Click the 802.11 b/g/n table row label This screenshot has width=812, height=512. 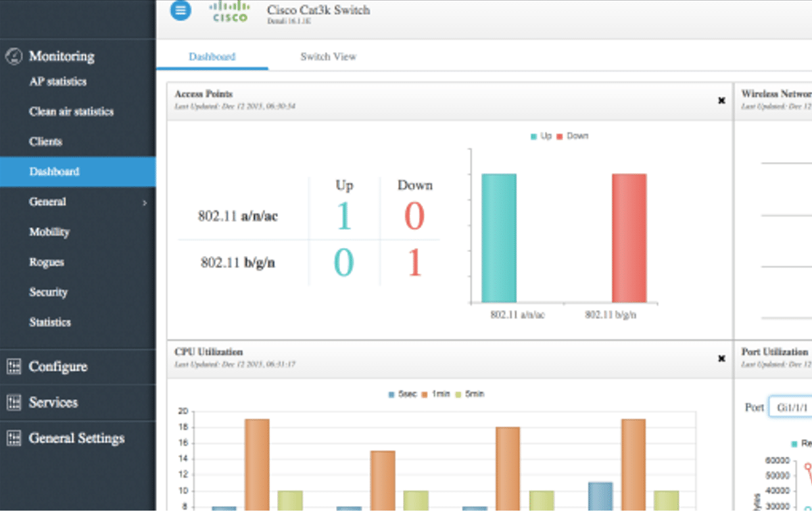pos(238,263)
